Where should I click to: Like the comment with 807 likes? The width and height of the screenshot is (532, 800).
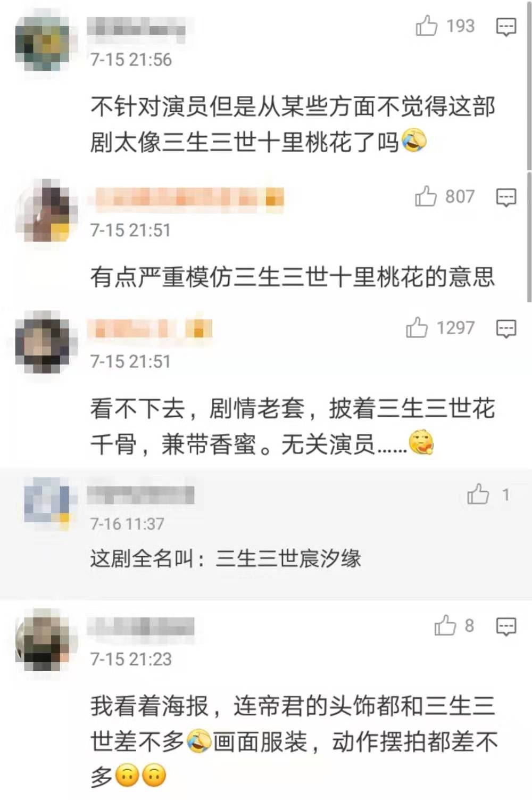426,196
